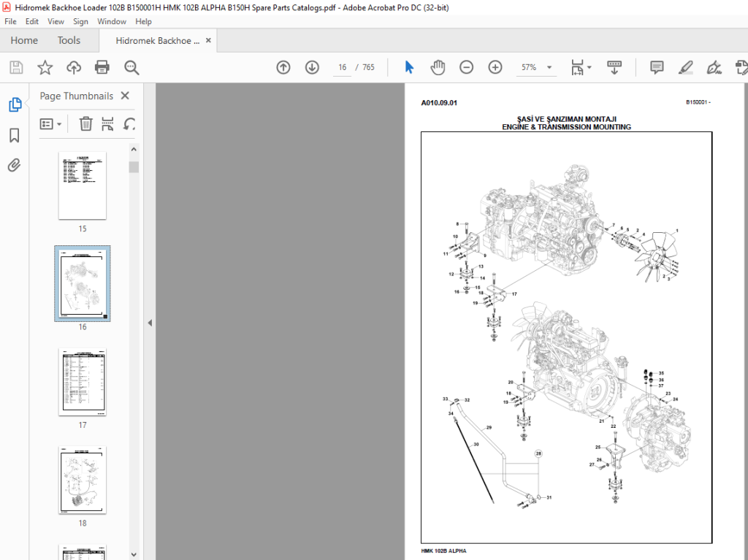The height and width of the screenshot is (560, 748).
Task: Select page 15 thumbnail
Action: (x=82, y=185)
